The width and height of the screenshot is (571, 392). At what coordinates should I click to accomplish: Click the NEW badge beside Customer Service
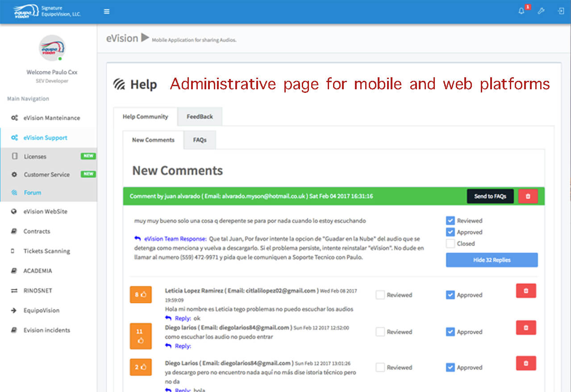click(x=88, y=174)
